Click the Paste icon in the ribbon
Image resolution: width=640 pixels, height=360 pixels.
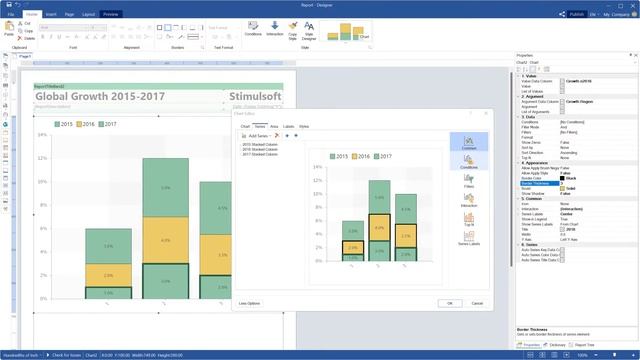pos(9,27)
